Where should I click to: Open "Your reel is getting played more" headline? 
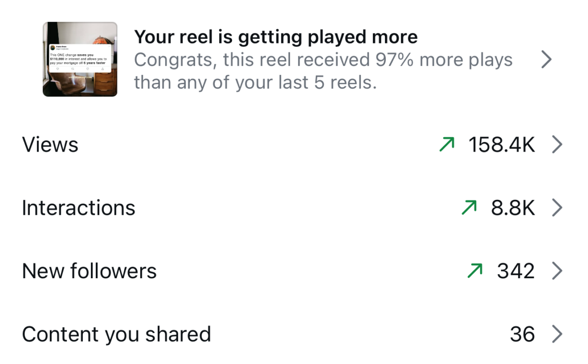coord(276,36)
